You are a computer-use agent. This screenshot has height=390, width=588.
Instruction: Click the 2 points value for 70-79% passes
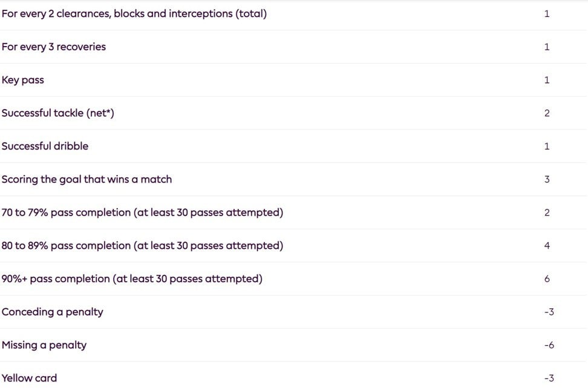coord(547,213)
